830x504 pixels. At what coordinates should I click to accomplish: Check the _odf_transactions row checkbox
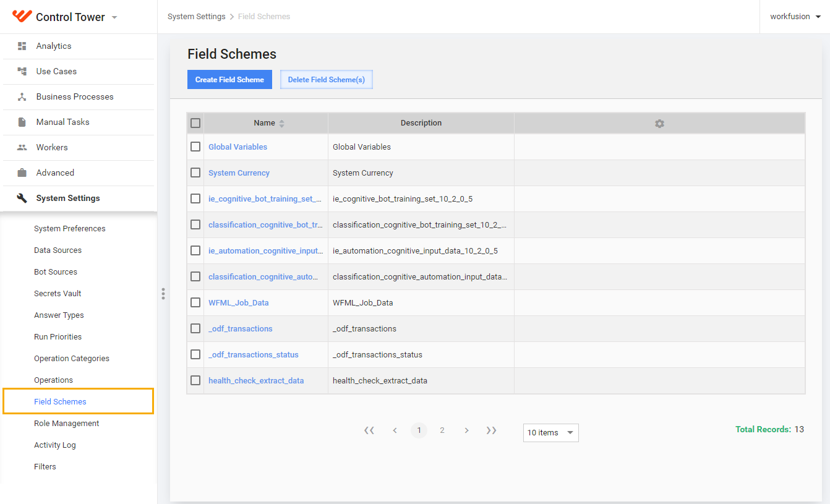pyautogui.click(x=195, y=328)
